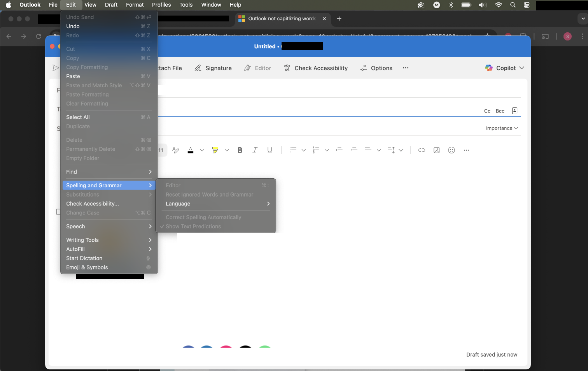Viewport: 588px width, 371px height.
Task: Click the Draft saved just now status text
Action: click(492, 355)
